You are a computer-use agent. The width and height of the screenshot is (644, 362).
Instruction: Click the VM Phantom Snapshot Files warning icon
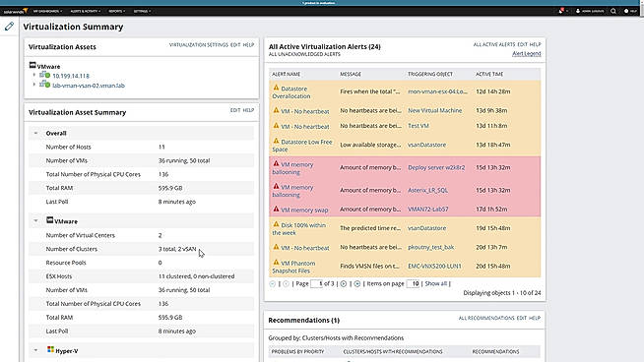coord(276,263)
